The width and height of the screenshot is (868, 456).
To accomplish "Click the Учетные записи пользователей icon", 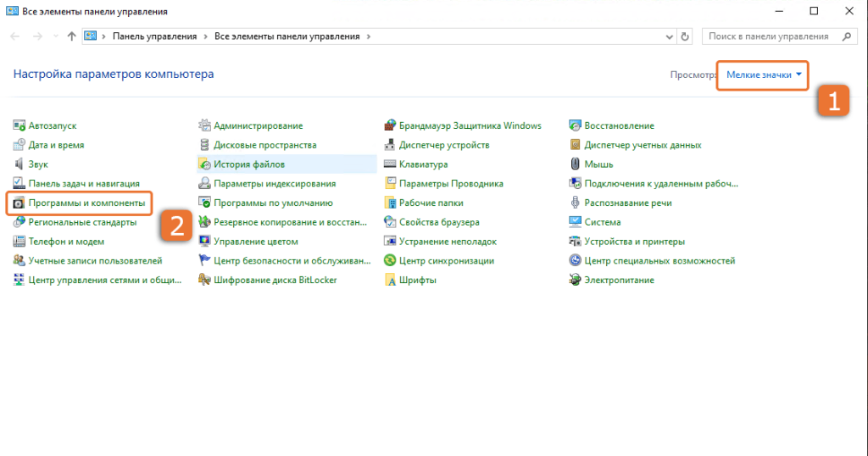I will click(x=19, y=261).
